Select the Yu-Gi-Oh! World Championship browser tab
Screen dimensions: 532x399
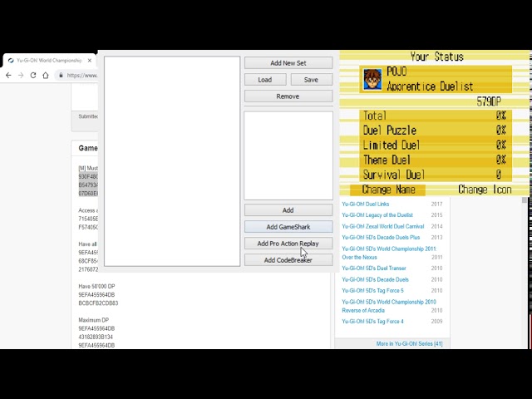click(49, 61)
